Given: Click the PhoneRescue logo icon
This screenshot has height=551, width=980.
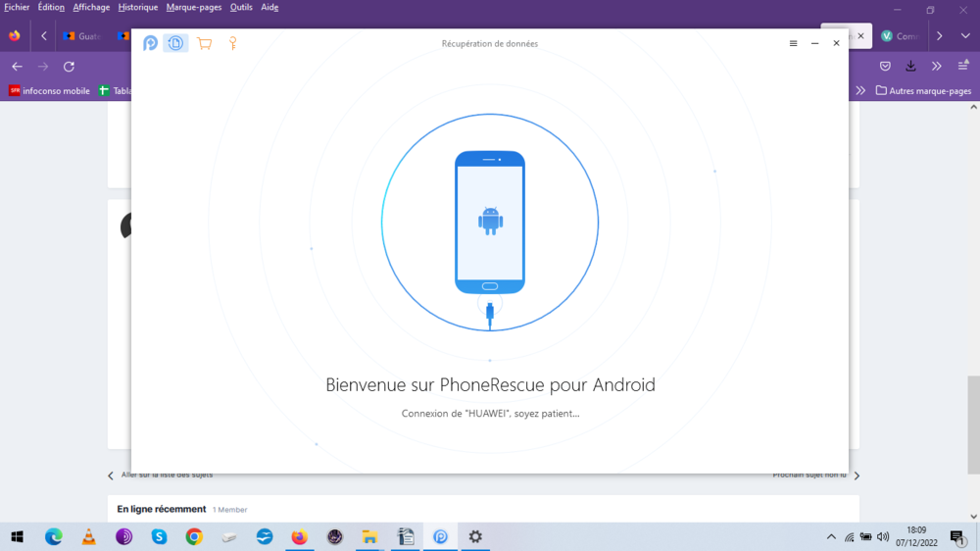Looking at the screenshot, I should [x=150, y=43].
